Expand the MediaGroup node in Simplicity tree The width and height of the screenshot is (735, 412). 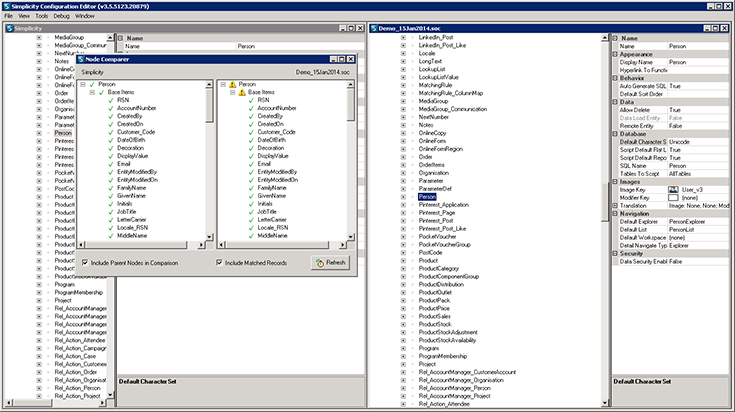point(39,37)
